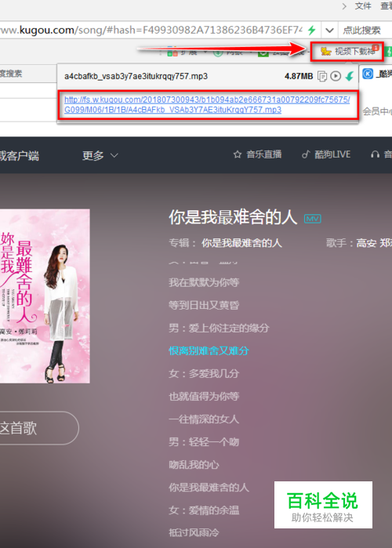Screen dimensions: 392x548
Task: Click lyric line 一往情深的女人
Action: pyautogui.click(x=204, y=419)
